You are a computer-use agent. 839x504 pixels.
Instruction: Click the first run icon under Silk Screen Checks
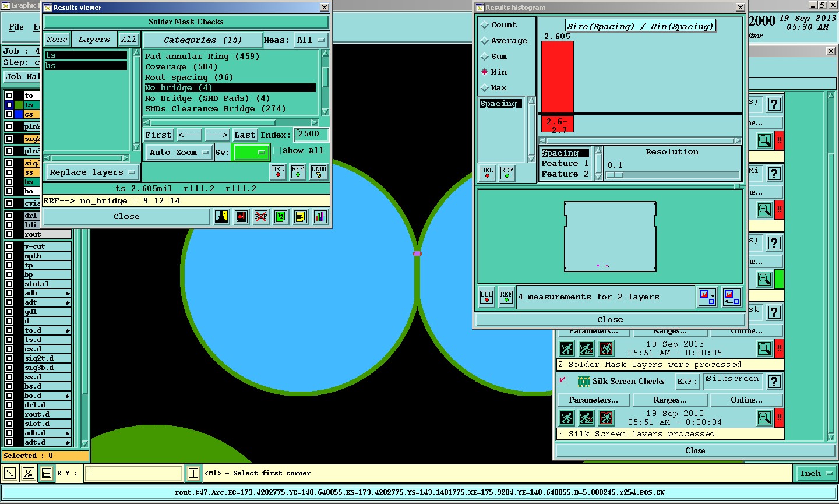[x=566, y=418]
